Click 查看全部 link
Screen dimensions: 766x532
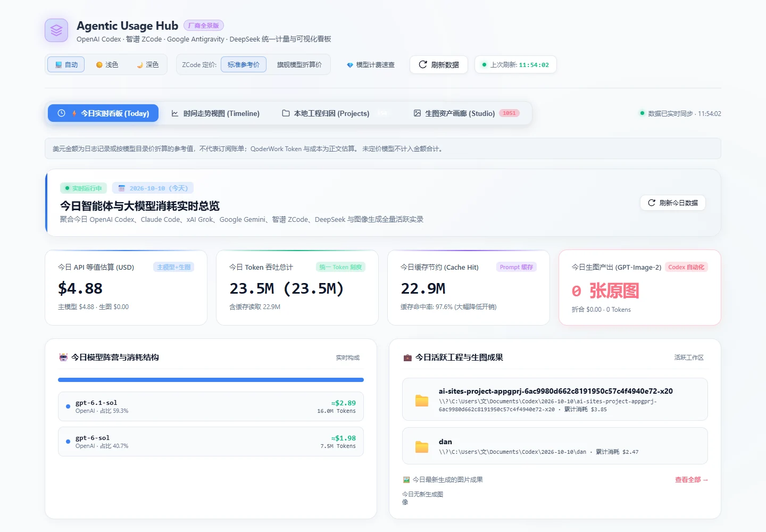pos(692,480)
